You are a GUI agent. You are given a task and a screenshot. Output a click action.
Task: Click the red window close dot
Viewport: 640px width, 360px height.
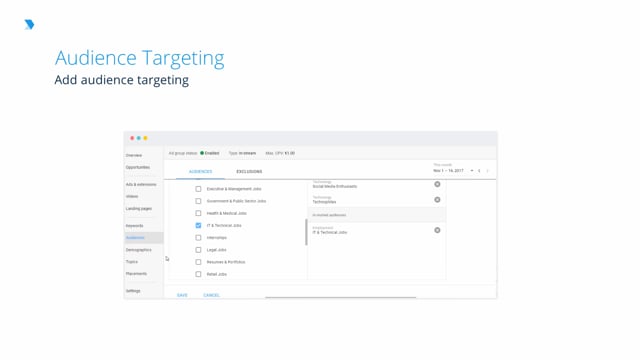tap(132, 138)
